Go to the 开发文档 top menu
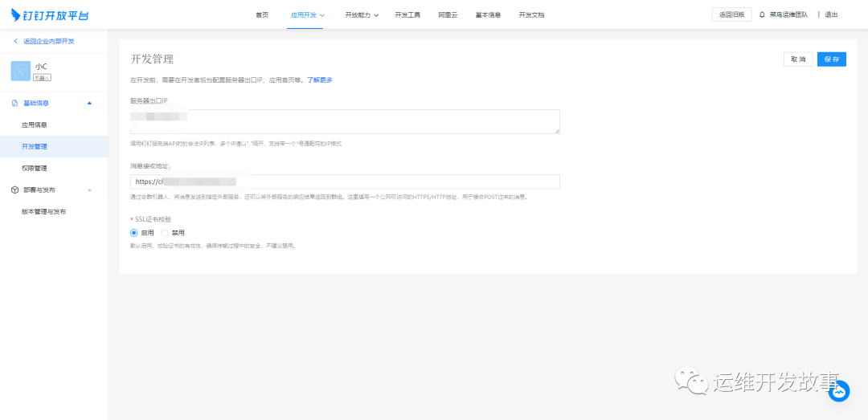Screen dimensions: 868x420 [x=531, y=14]
